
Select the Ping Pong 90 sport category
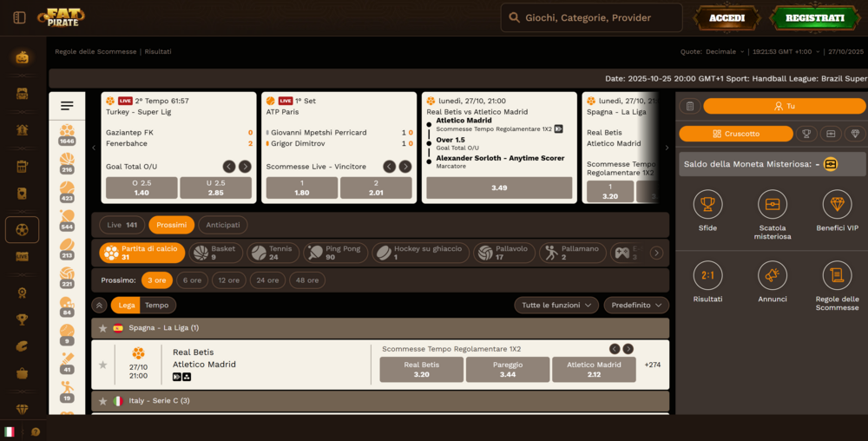[335, 253]
